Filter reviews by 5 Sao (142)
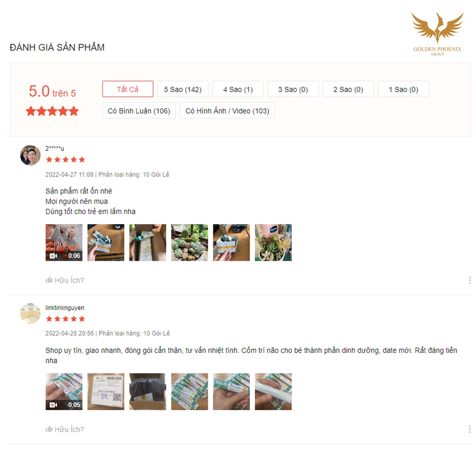476x476 pixels. [x=183, y=89]
